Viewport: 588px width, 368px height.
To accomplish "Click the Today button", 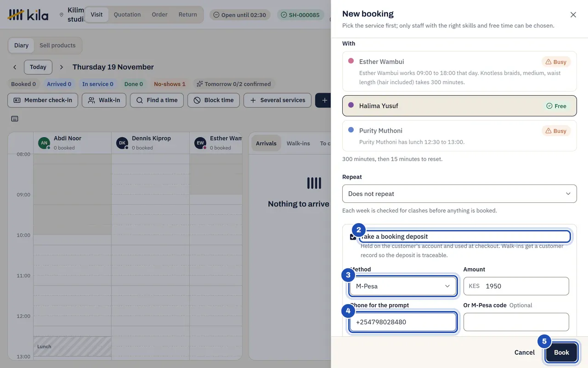I will point(38,67).
